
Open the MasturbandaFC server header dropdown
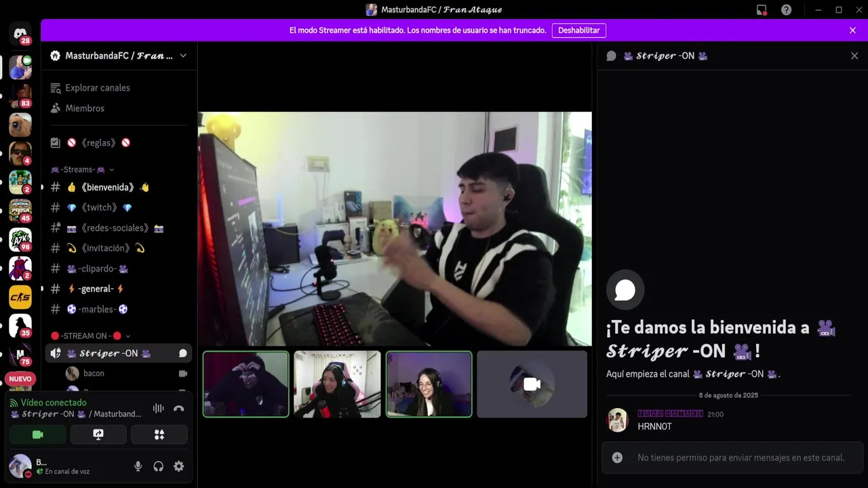pyautogui.click(x=119, y=56)
